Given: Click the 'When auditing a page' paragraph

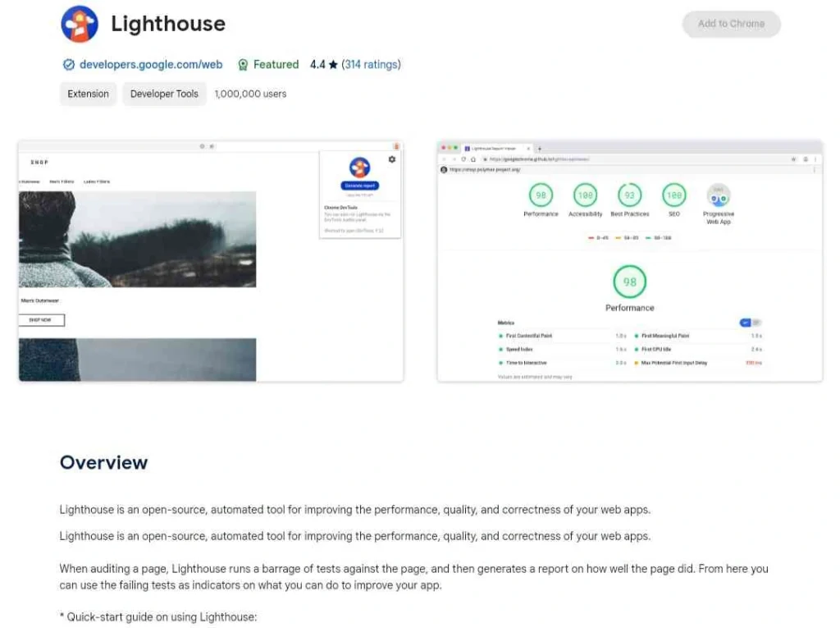Looking at the screenshot, I should click(414, 576).
